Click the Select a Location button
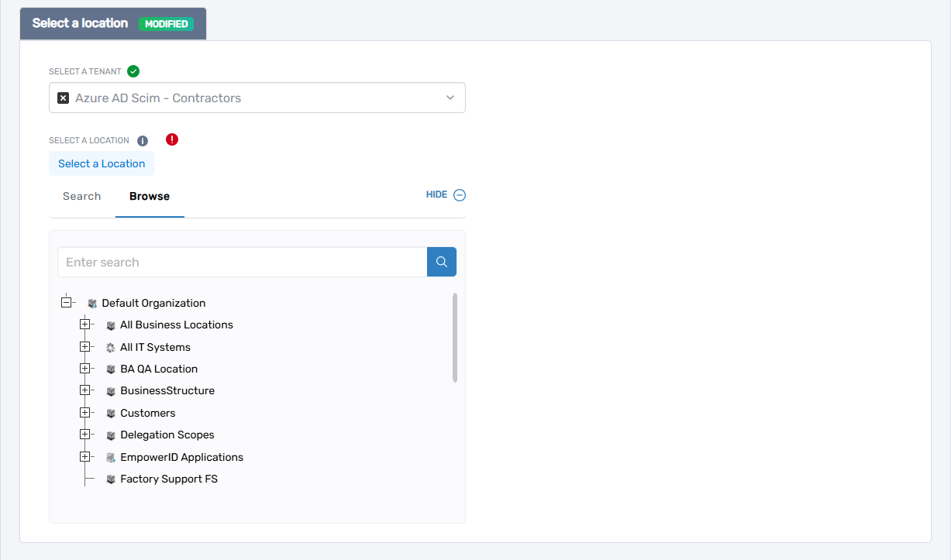Image resolution: width=951 pixels, height=560 pixels. [x=102, y=163]
